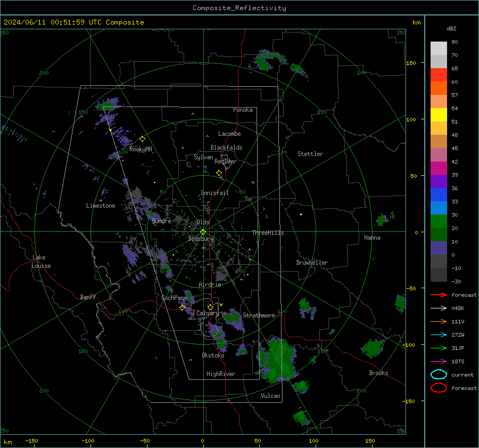Click the cyan 27ZW arrow in legend
This screenshot has width=479, height=448.
439,335
